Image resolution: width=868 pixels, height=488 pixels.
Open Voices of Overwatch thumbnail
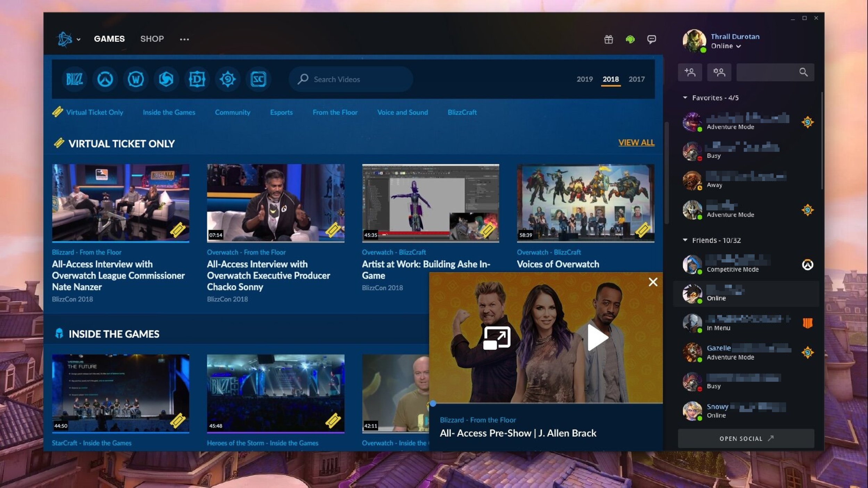[x=585, y=203]
